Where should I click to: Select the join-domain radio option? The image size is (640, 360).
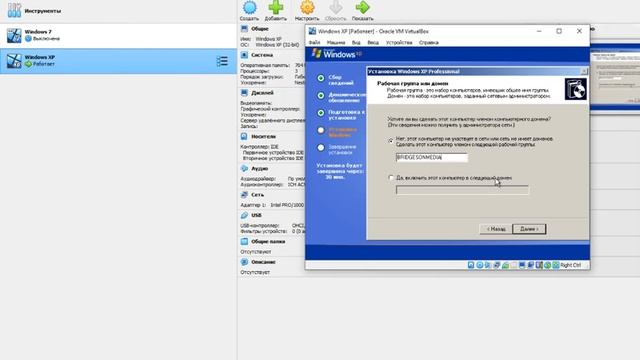tap(391, 178)
